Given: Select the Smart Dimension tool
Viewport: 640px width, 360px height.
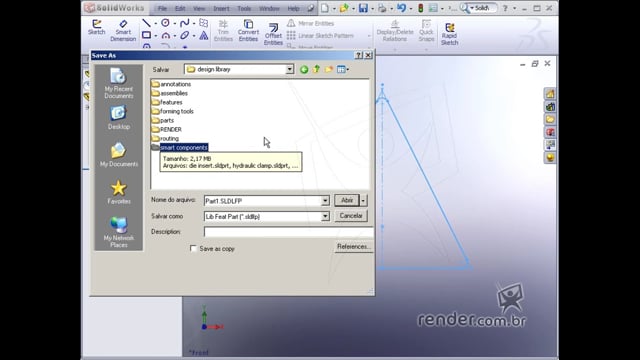Looking at the screenshot, I should click(x=123, y=31).
